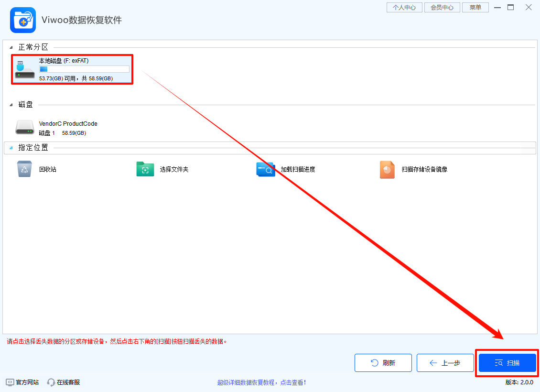Collapse the 磁盘 section triangle
This screenshot has height=392, width=540.
pyautogui.click(x=11, y=105)
